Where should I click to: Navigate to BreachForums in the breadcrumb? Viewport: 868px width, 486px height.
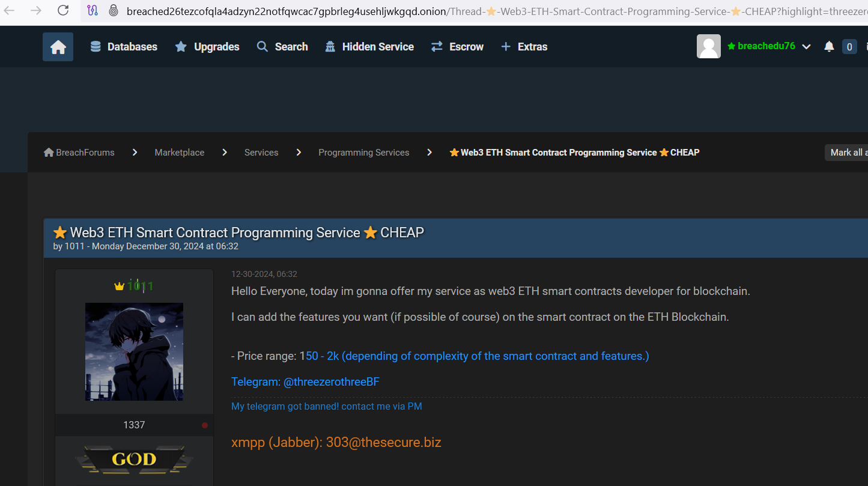[x=79, y=153]
